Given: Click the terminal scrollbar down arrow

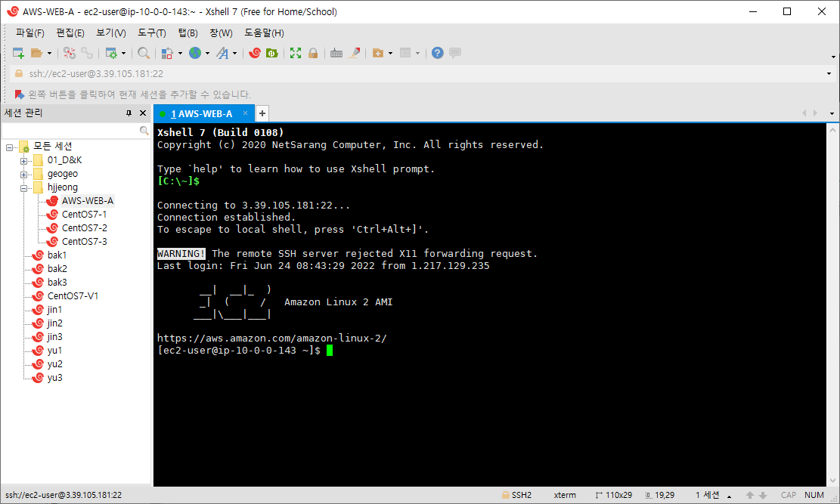Looking at the screenshot, I should [x=833, y=481].
